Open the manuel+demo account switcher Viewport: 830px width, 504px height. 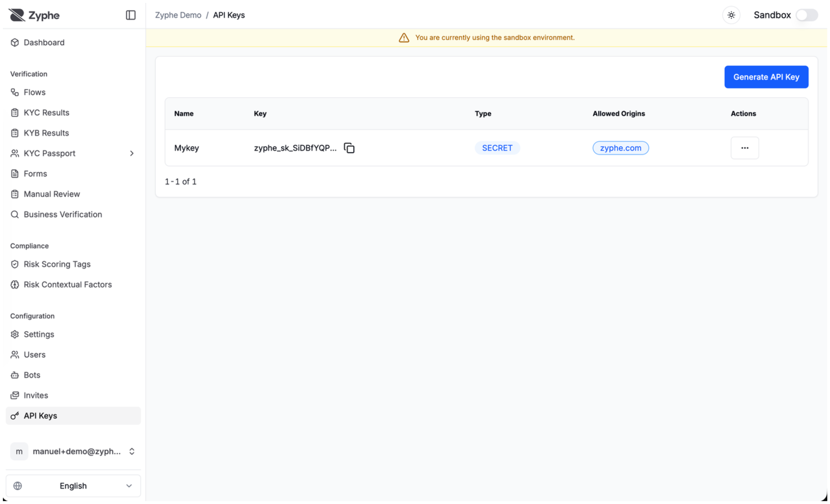73,452
